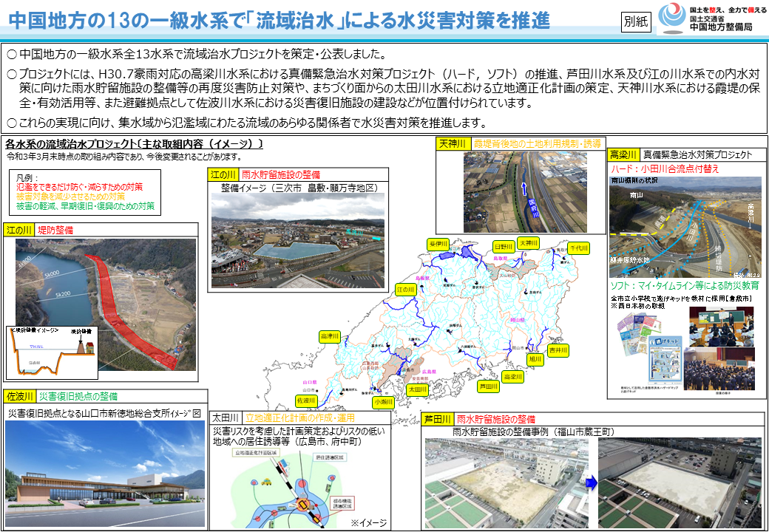
Task: Click the 太田川 tag beside 立地適正化計画の作成・運用
Action: [226, 418]
